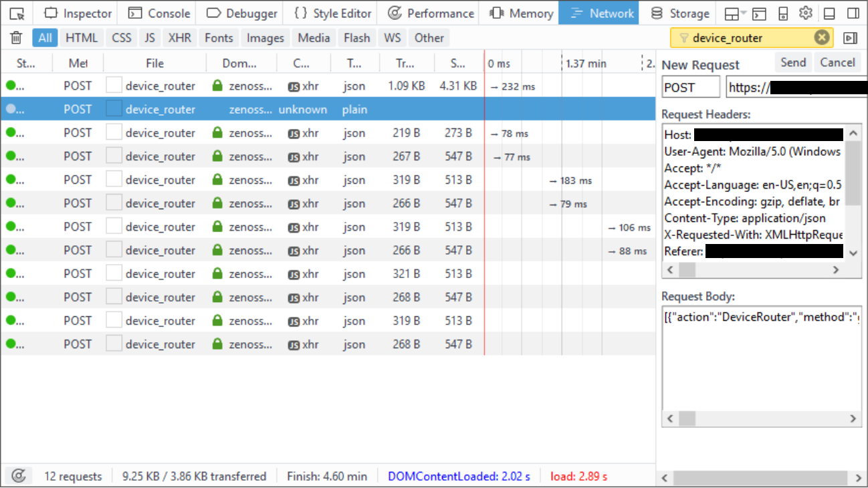868x488 pixels.
Task: Toggle the All requests filter
Action: tap(45, 38)
